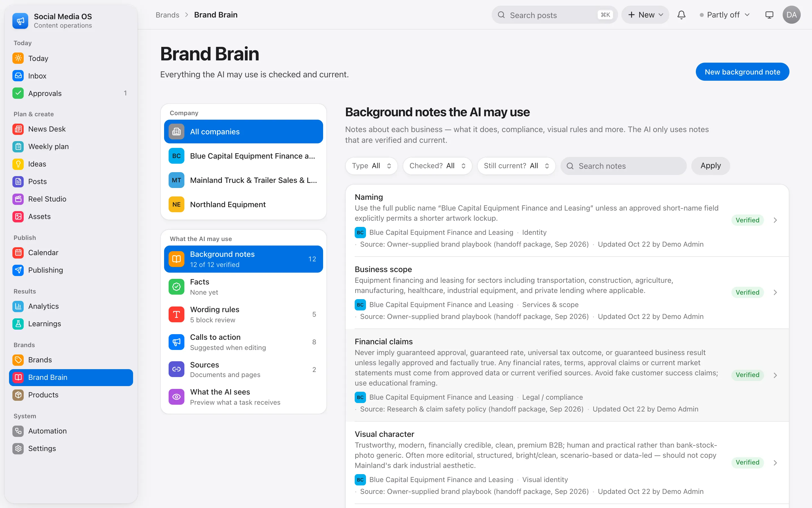Viewport: 812px width, 508px height.
Task: Click the Search posts field
Action: (554, 15)
